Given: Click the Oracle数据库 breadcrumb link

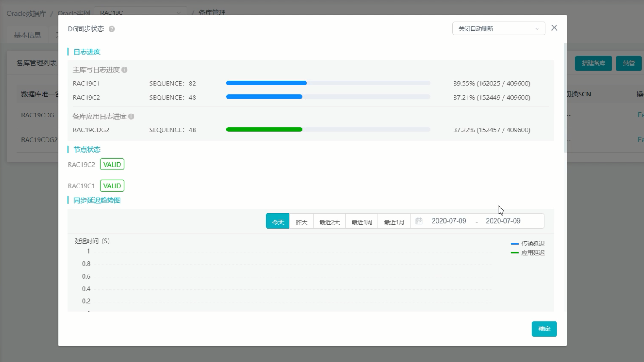Looking at the screenshot, I should [x=26, y=13].
